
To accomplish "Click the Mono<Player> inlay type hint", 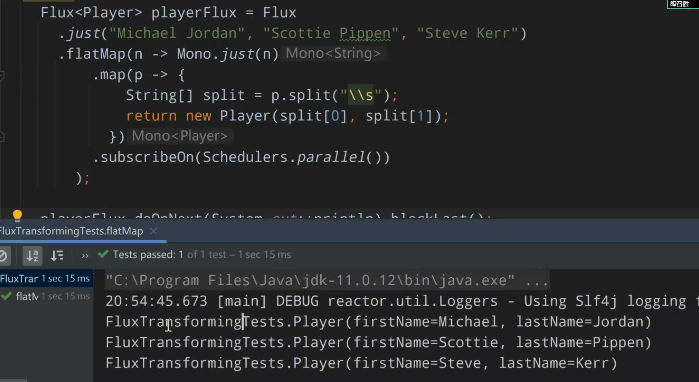I will coord(179,136).
